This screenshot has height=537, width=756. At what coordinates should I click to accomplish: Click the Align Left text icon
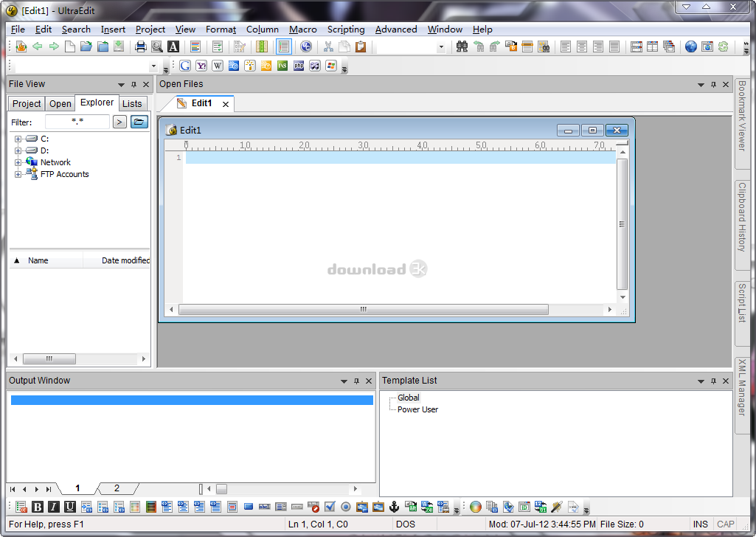(x=566, y=46)
